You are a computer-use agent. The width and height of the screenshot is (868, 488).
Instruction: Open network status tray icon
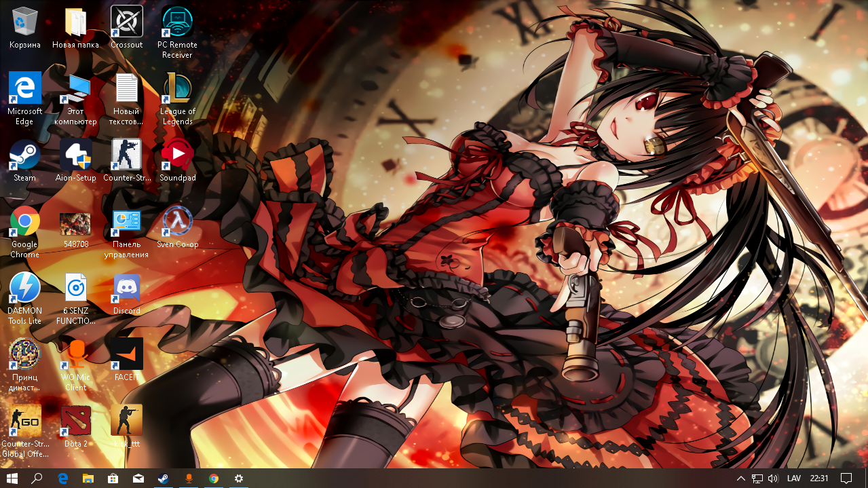[757, 478]
